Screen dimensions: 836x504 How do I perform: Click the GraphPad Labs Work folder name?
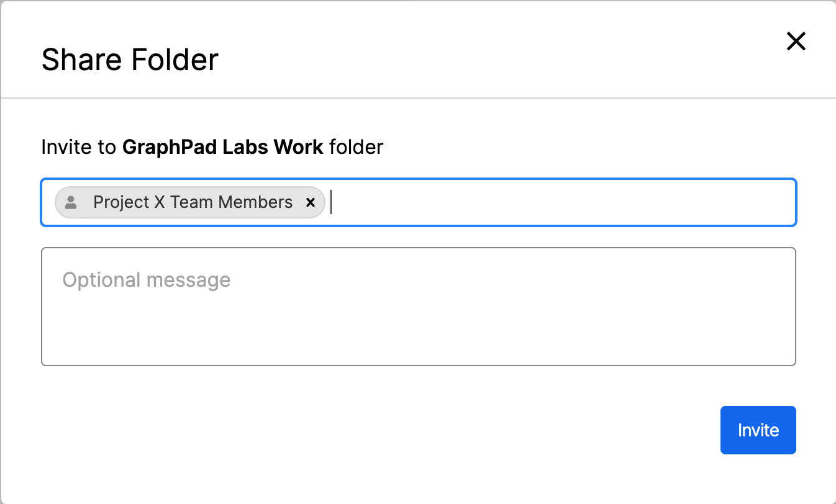(x=222, y=147)
